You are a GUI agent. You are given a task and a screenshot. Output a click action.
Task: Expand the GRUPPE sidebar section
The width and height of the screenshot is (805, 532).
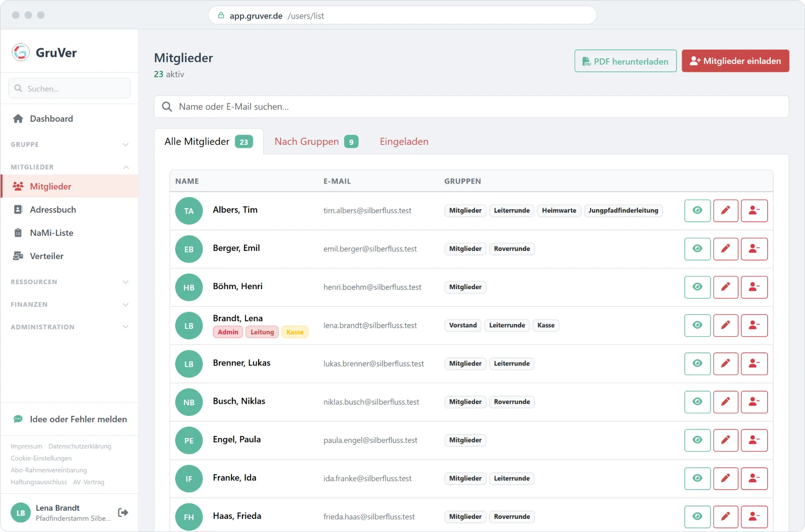[x=69, y=144]
